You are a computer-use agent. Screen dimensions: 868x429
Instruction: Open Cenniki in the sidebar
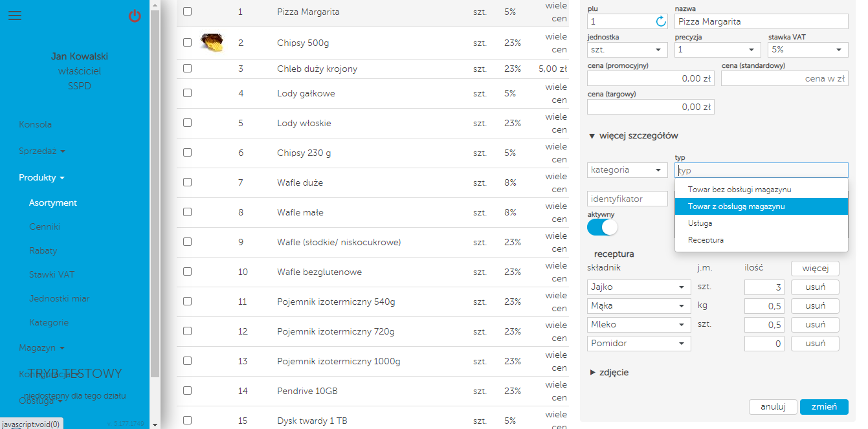[x=43, y=226]
